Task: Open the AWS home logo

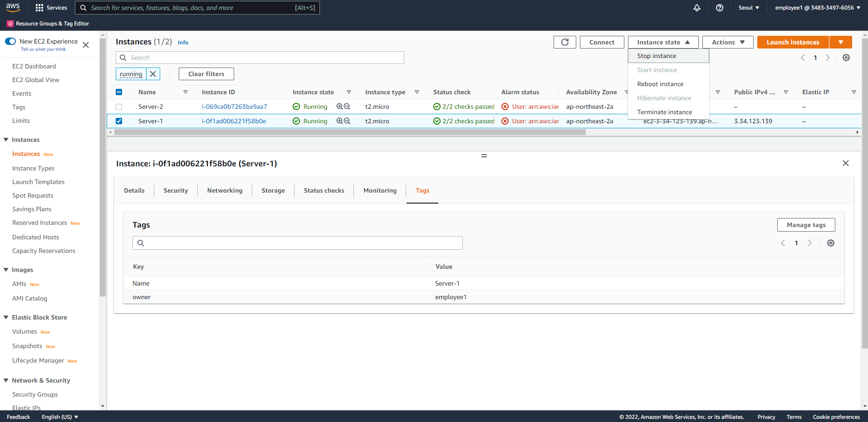Action: coord(13,7)
